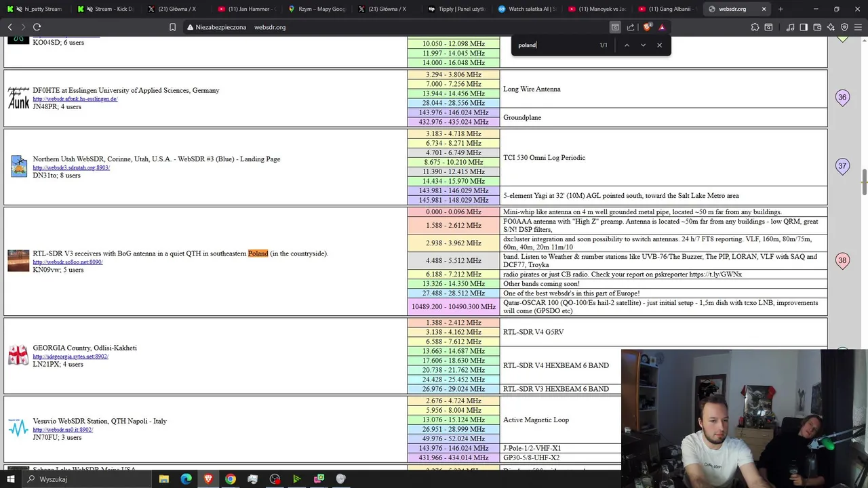This screenshot has width=868, height=488.
Task: Open the Brave Wallet icon
Action: click(817, 27)
